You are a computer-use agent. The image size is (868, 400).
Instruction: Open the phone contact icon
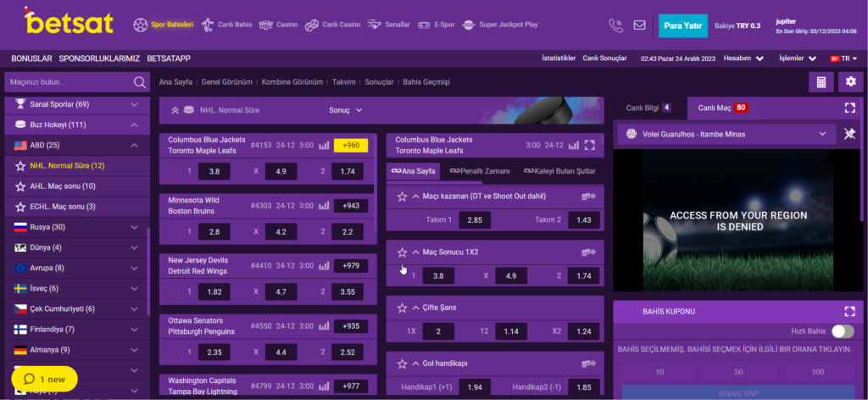[615, 25]
